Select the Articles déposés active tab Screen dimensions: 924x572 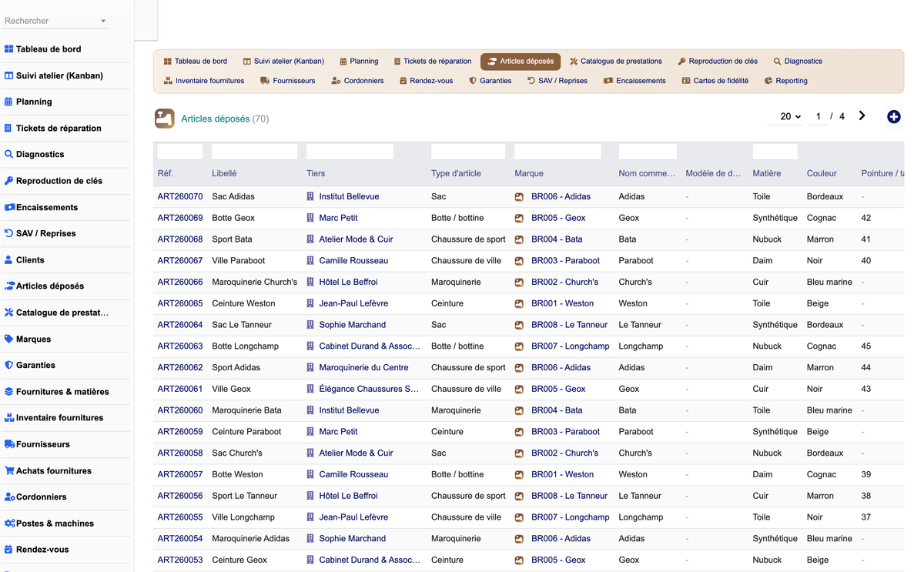click(521, 61)
